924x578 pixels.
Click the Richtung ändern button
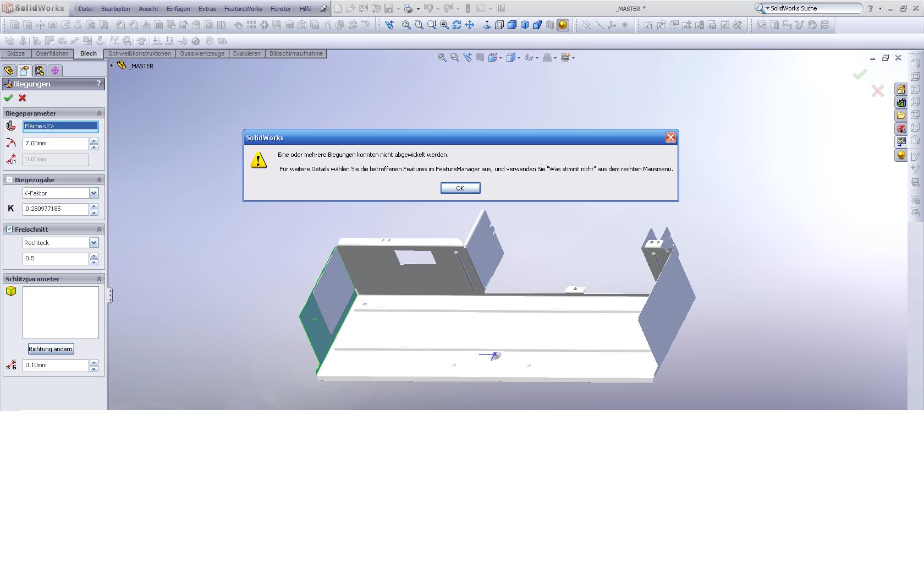pos(51,349)
